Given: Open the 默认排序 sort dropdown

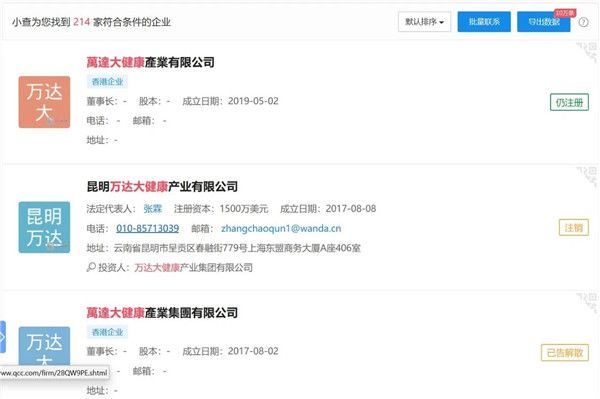Looking at the screenshot, I should 424,22.
